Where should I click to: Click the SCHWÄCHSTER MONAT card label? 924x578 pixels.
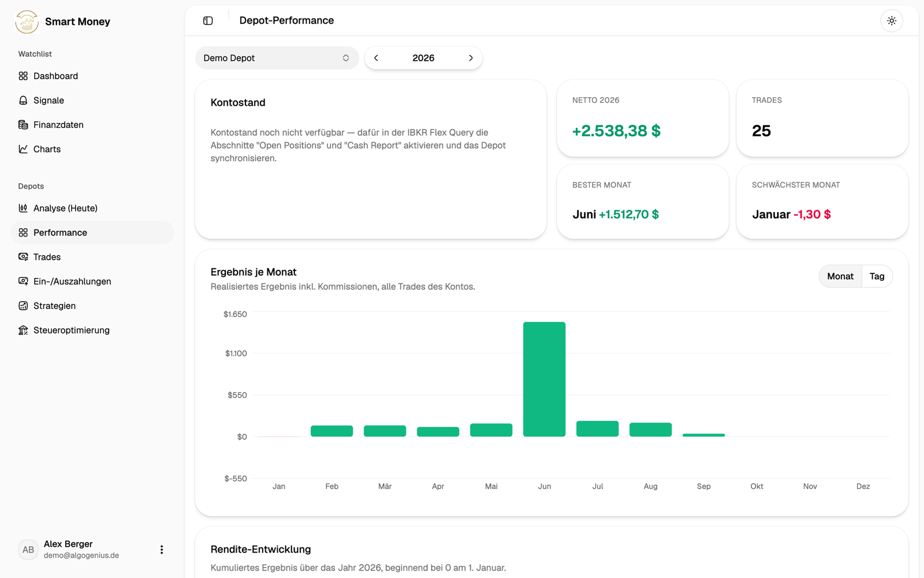point(796,185)
